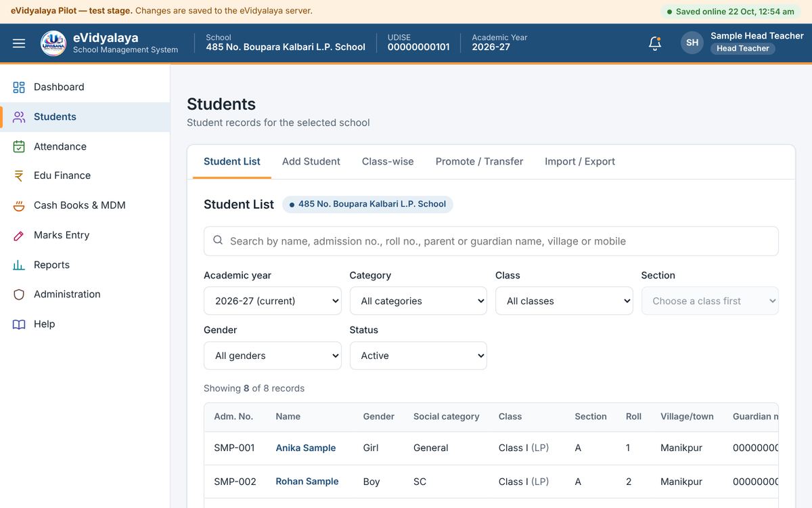Click Sample Head Teacher profile name

click(x=757, y=35)
